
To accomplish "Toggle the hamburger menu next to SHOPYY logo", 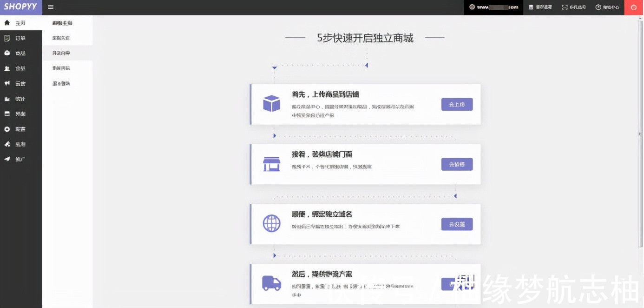I will click(51, 7).
